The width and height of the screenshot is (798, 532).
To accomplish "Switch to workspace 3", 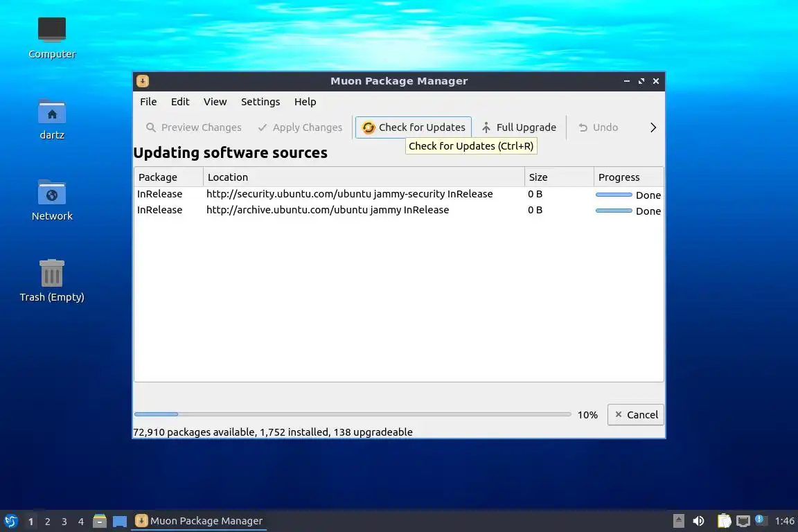I will point(64,522).
